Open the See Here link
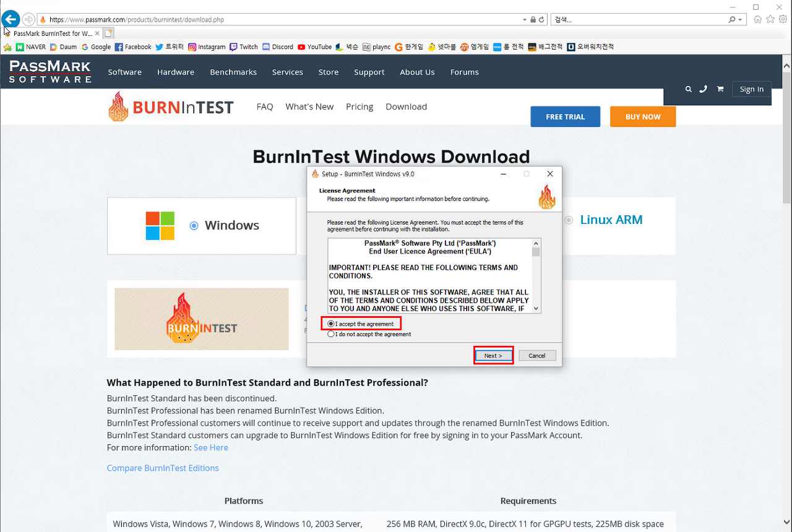 coord(211,447)
